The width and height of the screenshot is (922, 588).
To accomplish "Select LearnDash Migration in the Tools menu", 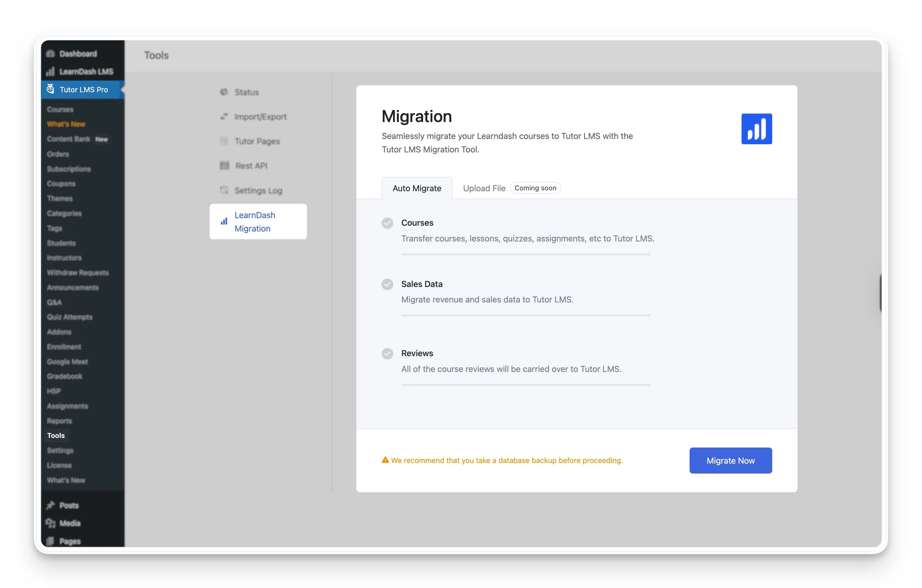I will [x=258, y=221].
